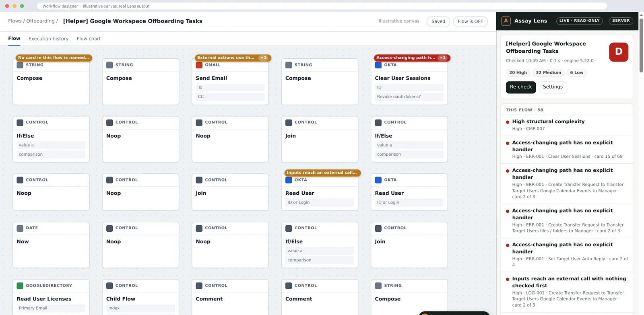
Task: Click the scrollbar up arrow
Action: click(x=641, y=15)
